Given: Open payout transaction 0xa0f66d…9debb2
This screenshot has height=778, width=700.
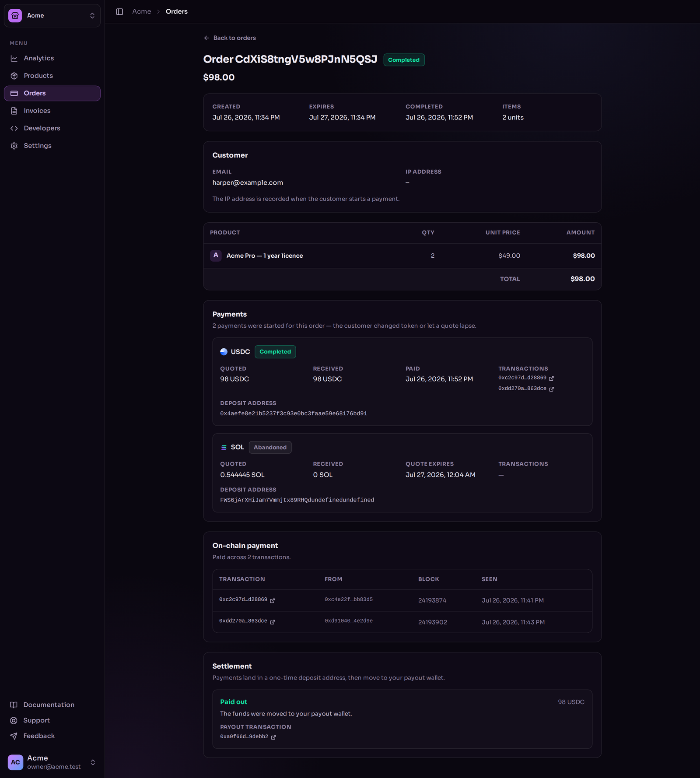Looking at the screenshot, I should pyautogui.click(x=244, y=736).
